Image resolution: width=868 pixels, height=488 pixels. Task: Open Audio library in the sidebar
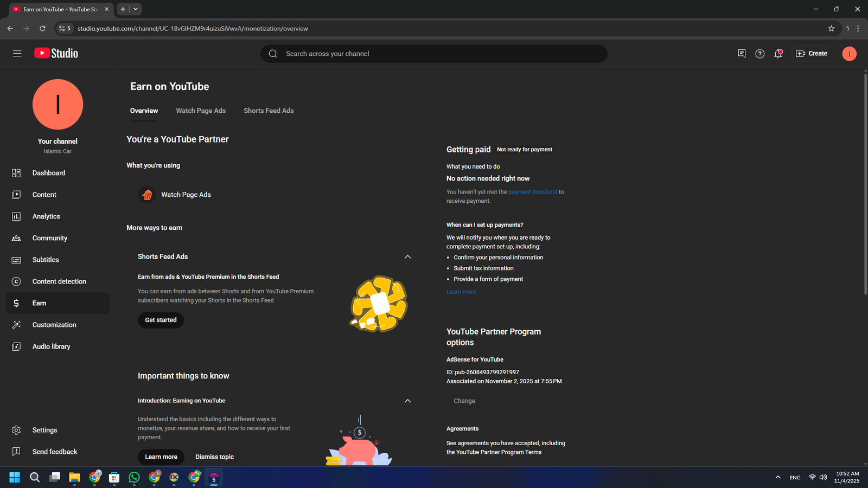tap(58, 346)
